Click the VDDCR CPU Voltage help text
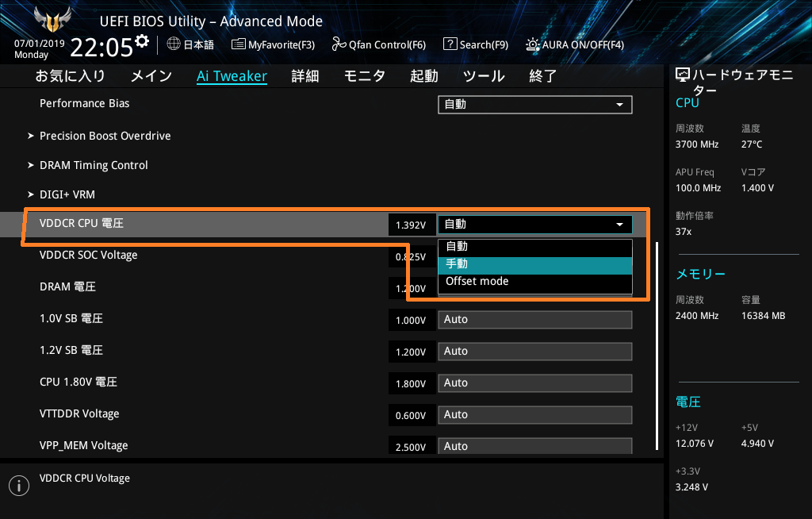Screen dimensions: 812x519 (x=84, y=478)
